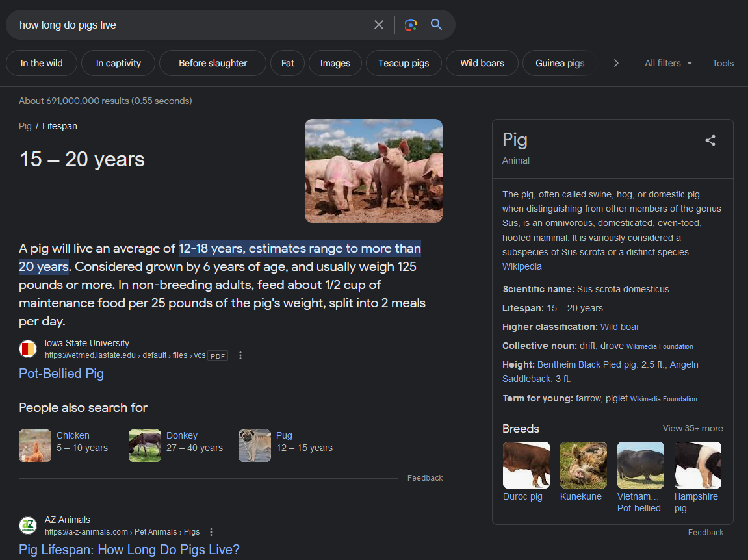This screenshot has height=560, width=748.
Task: Open the Tools options
Action: pyautogui.click(x=723, y=63)
